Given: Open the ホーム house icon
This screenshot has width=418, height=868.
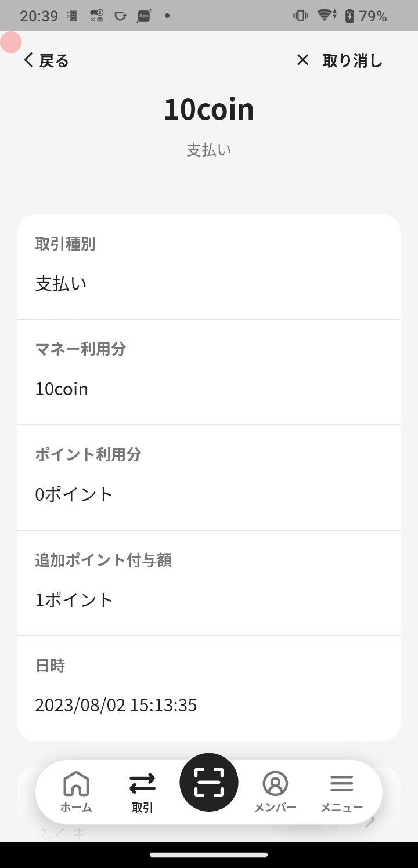Looking at the screenshot, I should (x=76, y=783).
